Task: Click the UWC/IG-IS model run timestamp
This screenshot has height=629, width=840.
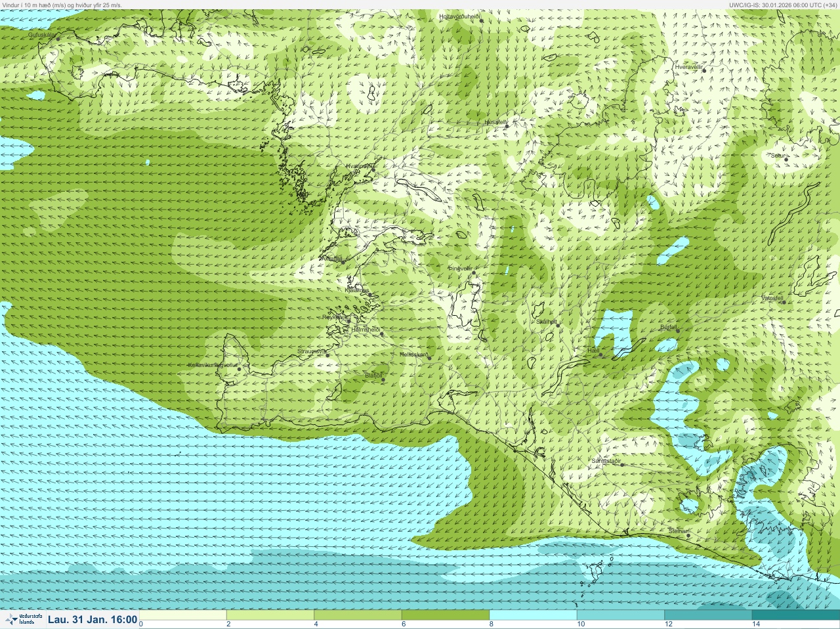Action: (783, 5)
